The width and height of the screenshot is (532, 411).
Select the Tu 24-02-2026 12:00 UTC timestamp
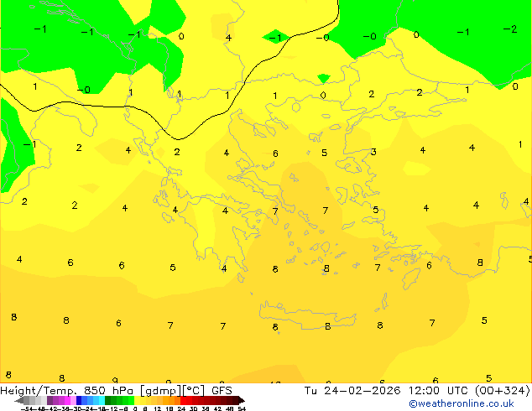pyautogui.click(x=417, y=391)
